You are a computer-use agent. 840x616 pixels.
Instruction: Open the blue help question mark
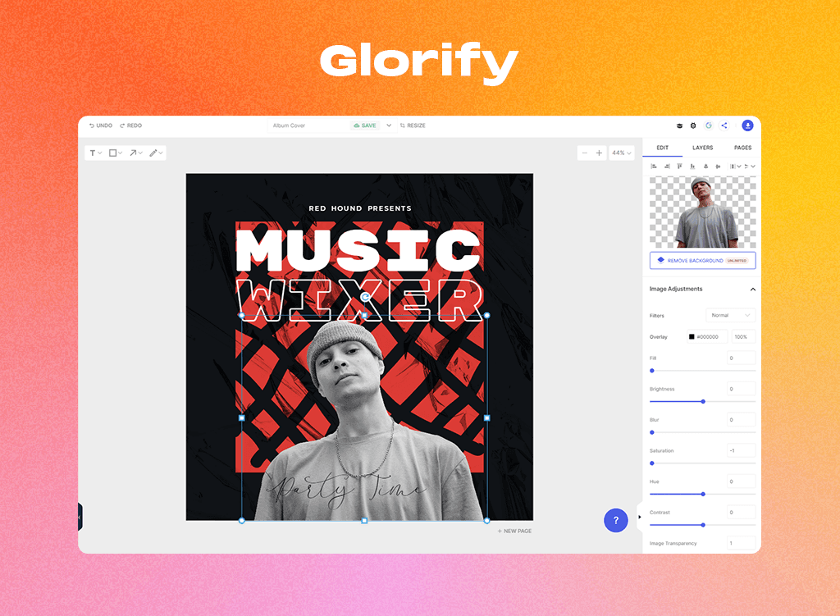615,520
